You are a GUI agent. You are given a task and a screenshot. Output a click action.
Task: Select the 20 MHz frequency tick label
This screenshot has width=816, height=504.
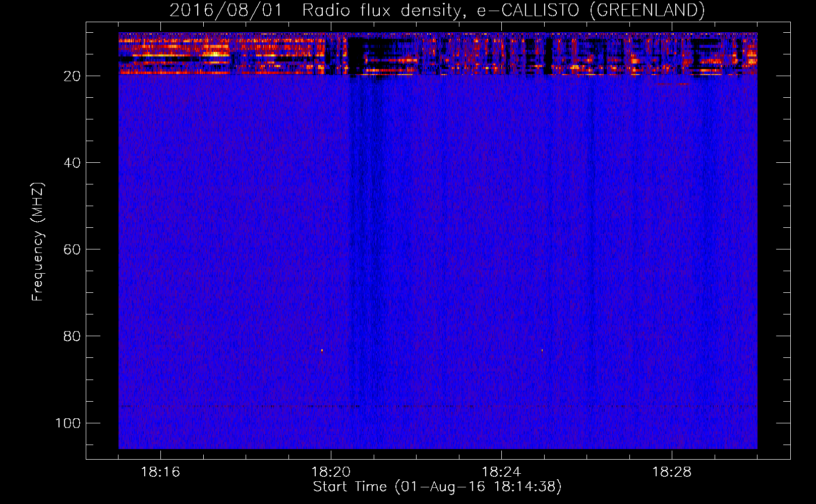(72, 76)
